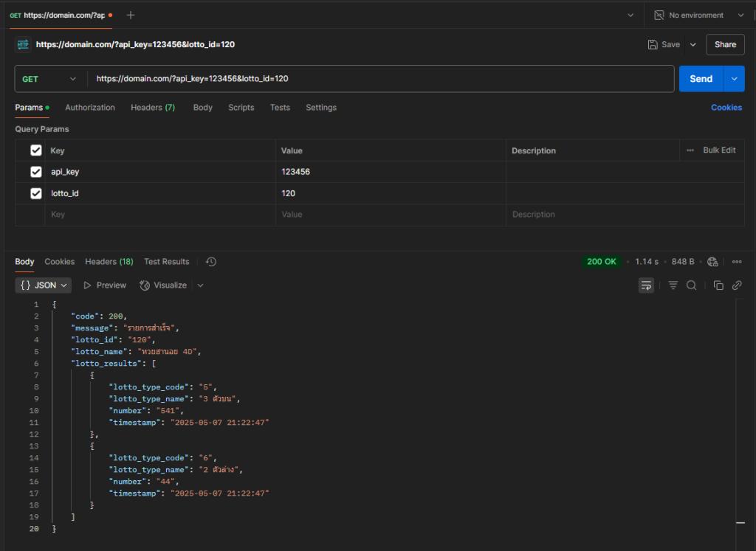The image size is (756, 551).
Task: Toggle the wrap lines icon in response toolbar
Action: click(646, 285)
